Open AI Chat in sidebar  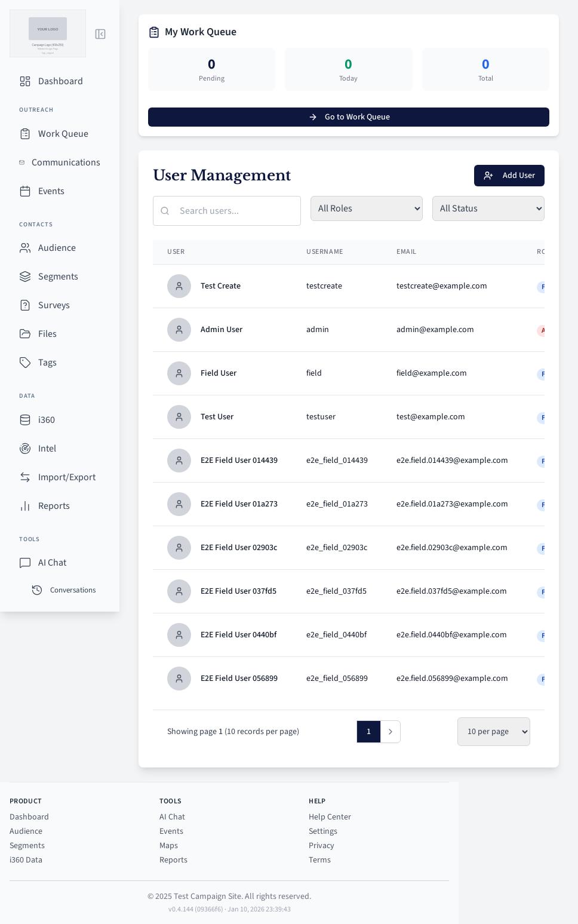pos(52,563)
